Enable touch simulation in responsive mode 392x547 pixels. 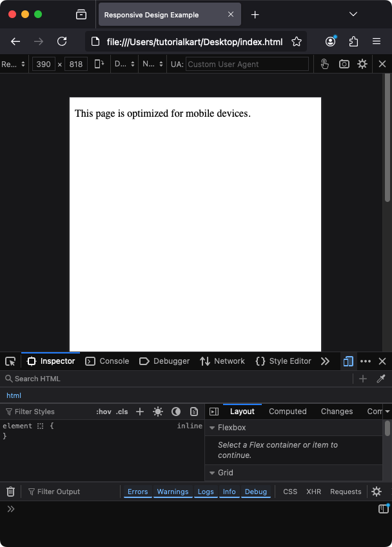point(325,64)
